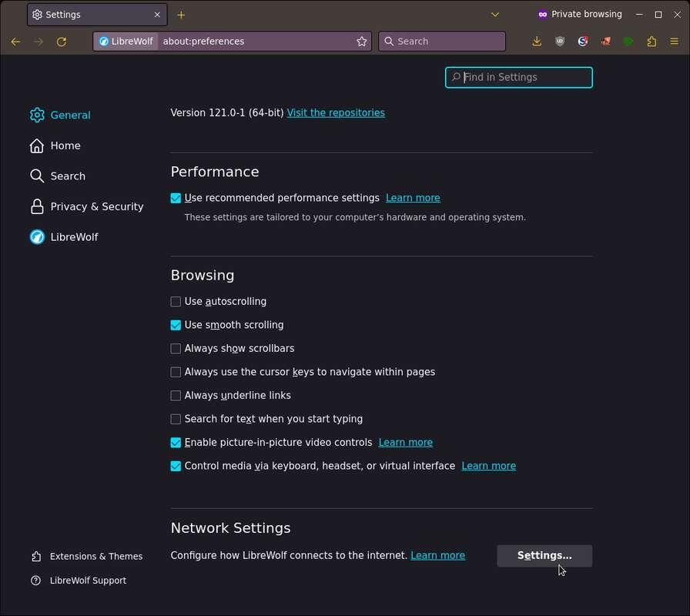Open the General settings category
The height and width of the screenshot is (616, 690).
(70, 115)
